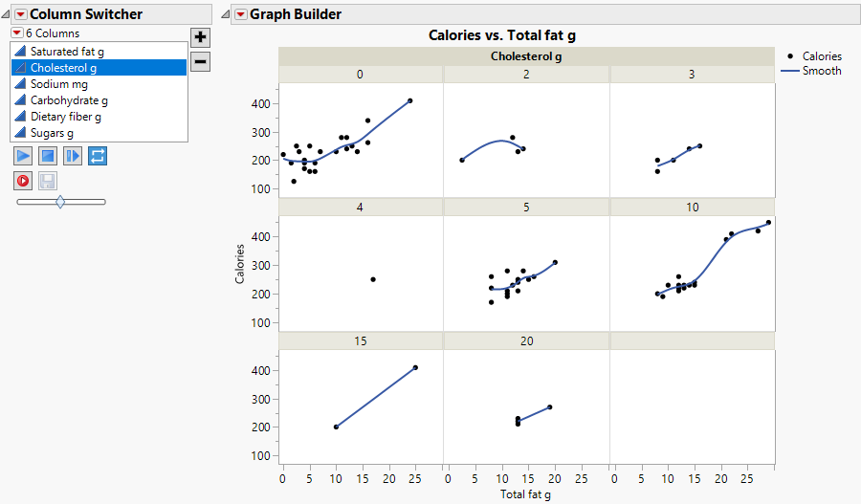861x504 pixels.
Task: Click the greyed Save (floppy disk) icon
Action: point(48,180)
